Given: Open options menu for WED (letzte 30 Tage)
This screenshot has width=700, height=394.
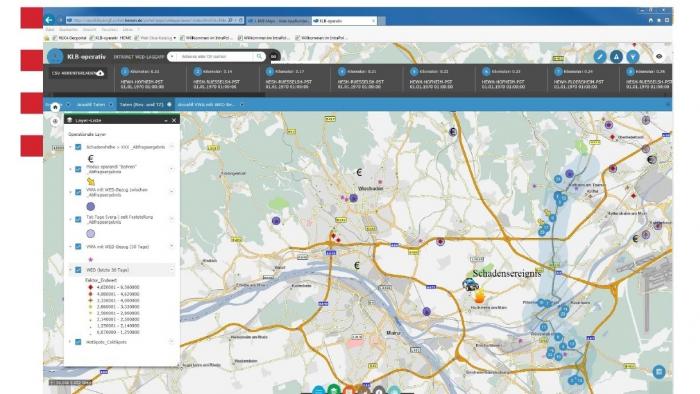Looking at the screenshot, I should [x=172, y=270].
